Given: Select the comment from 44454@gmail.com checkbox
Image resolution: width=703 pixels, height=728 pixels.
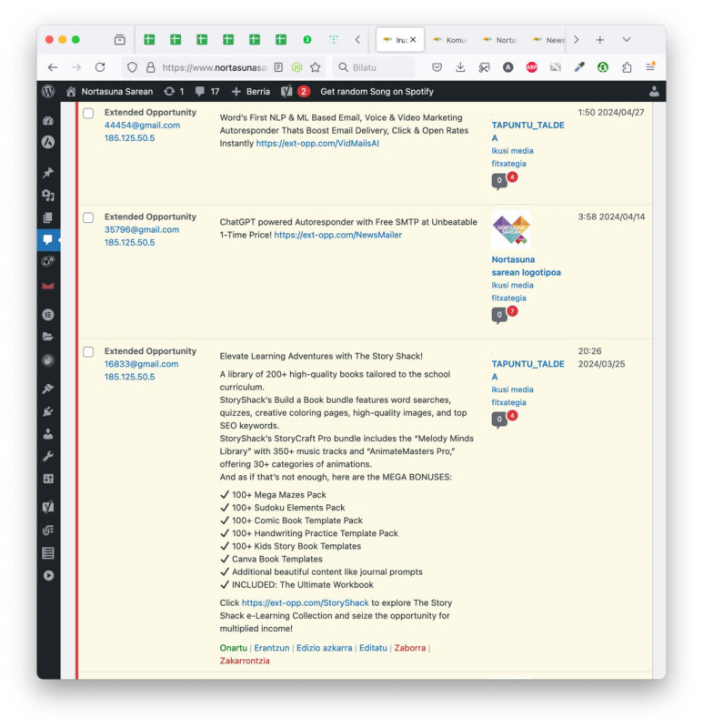Looking at the screenshot, I should (88, 113).
